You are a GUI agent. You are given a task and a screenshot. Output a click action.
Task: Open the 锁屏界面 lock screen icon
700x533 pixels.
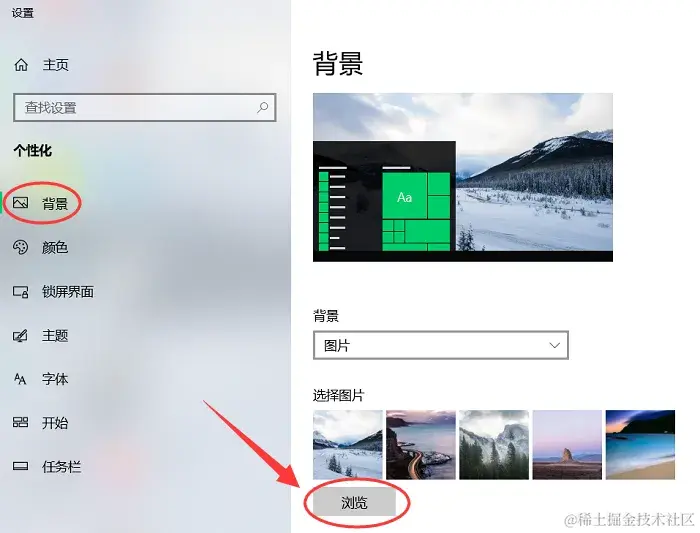coord(21,292)
